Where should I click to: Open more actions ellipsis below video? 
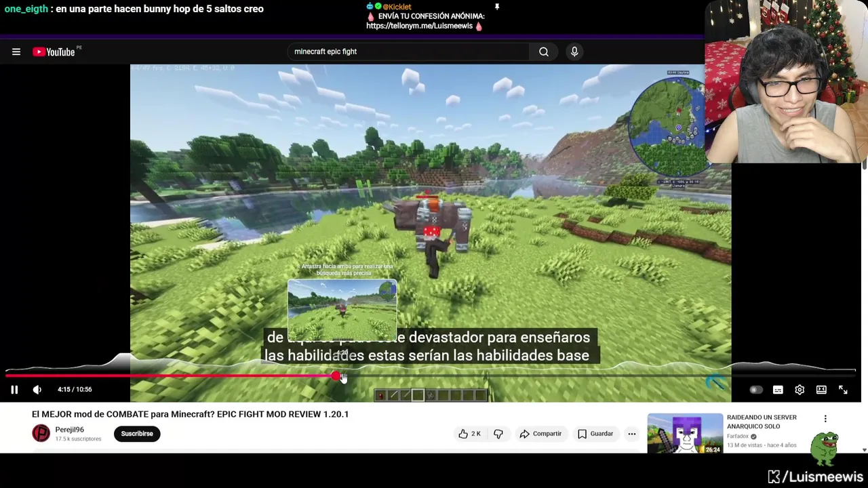point(631,434)
